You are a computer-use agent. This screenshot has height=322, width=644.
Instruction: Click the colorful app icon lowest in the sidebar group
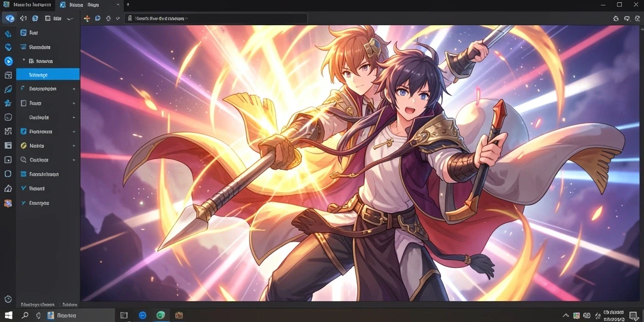[x=8, y=203]
